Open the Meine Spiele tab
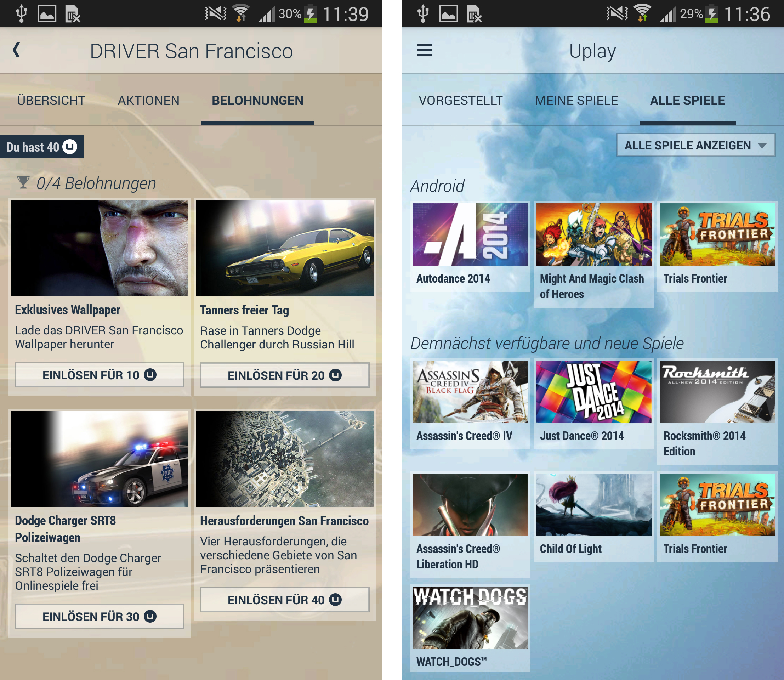Image resolution: width=784 pixels, height=680 pixels. (x=576, y=101)
